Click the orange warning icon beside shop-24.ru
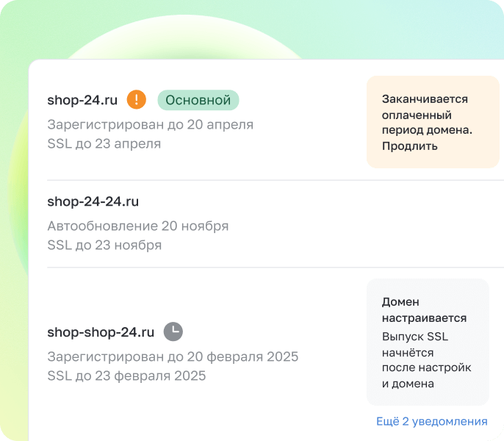 (137, 100)
